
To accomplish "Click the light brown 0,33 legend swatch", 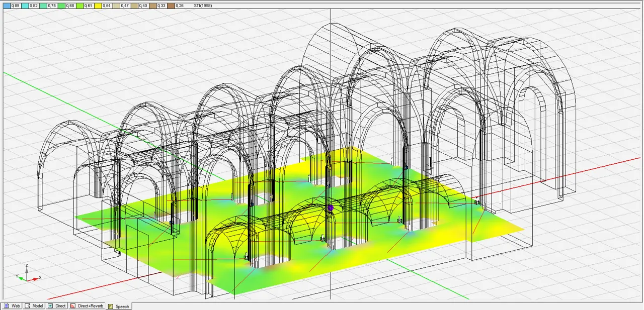I will click(x=152, y=6).
